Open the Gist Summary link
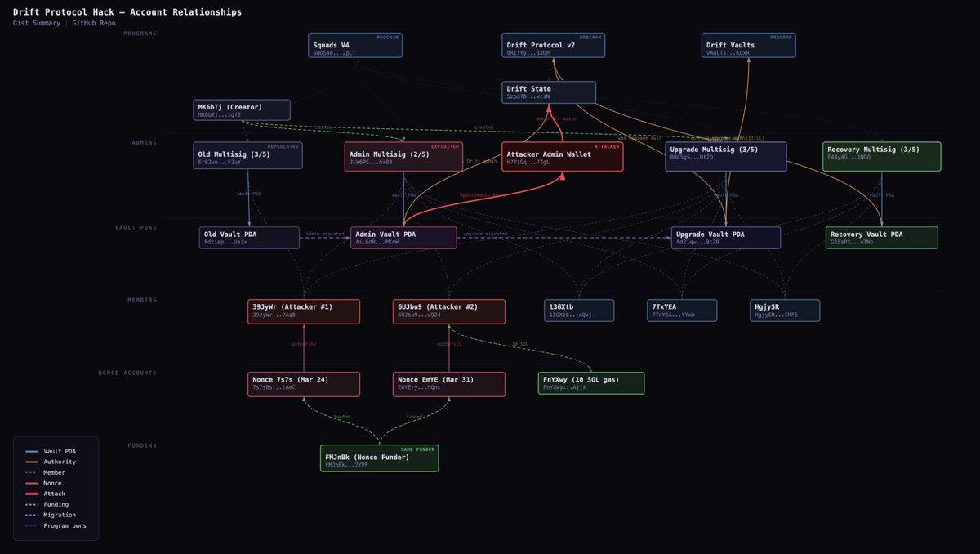Viewport: 980px width, 554px height. 37,23
